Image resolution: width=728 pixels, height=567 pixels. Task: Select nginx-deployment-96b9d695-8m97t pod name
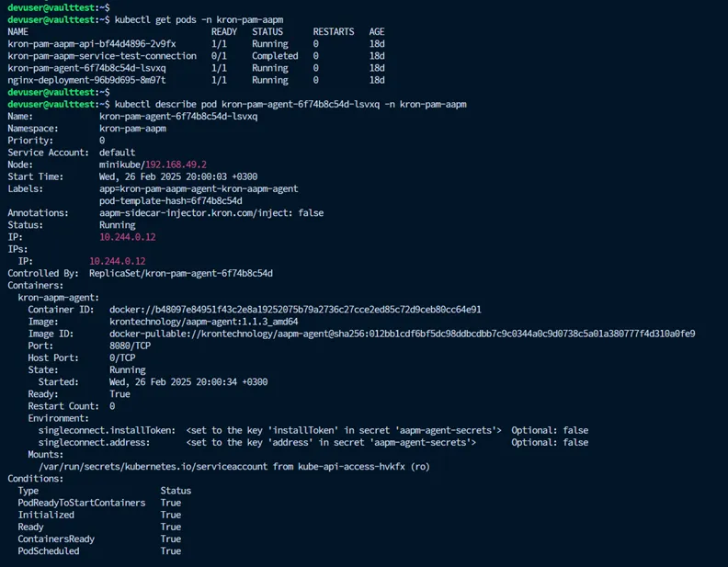coord(86,80)
